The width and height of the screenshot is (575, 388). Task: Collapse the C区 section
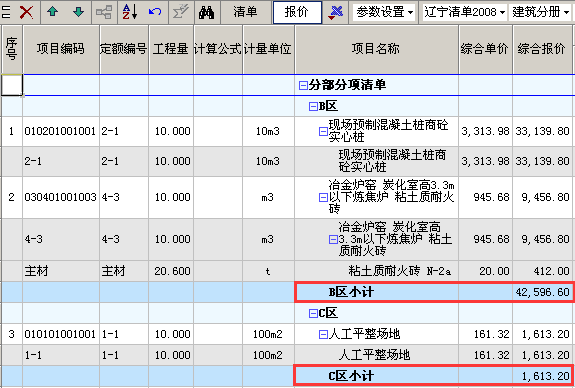tap(313, 313)
